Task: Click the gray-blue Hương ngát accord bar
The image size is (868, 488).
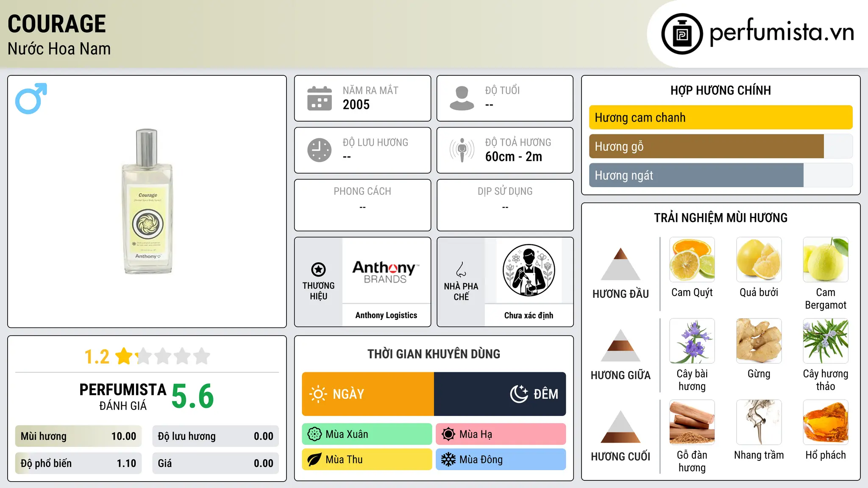Action: [696, 175]
